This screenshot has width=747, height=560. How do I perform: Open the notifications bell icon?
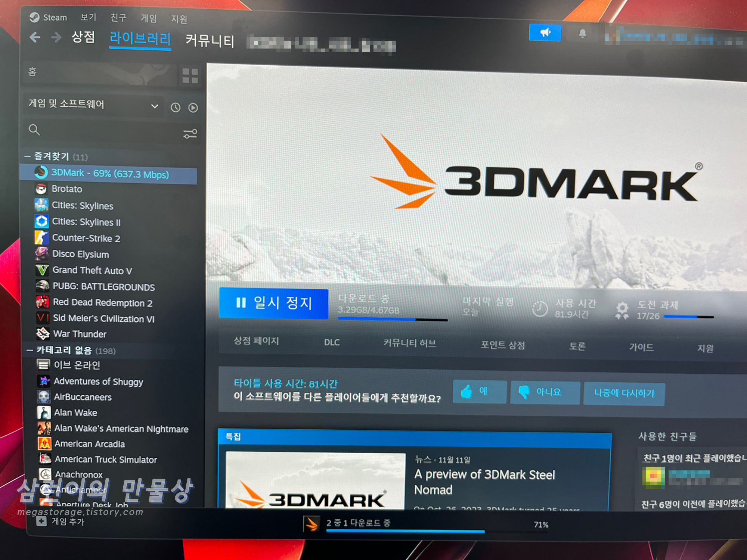(582, 34)
